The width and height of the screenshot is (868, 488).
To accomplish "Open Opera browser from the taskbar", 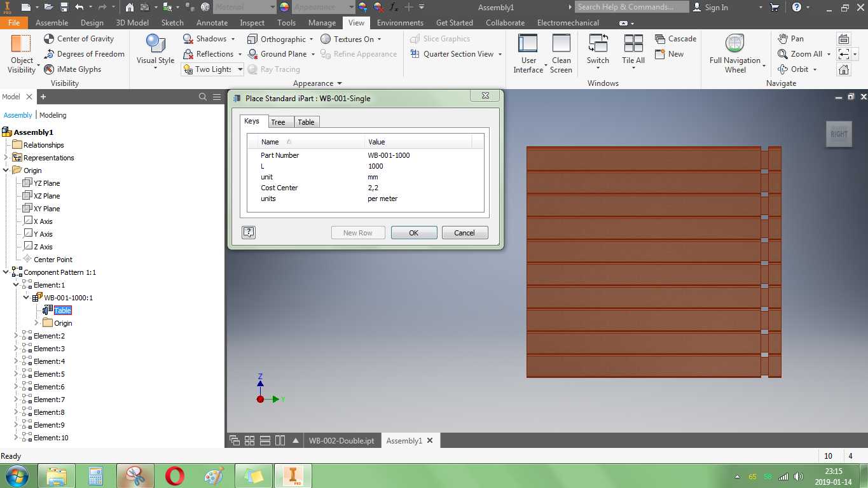I will coord(175,476).
